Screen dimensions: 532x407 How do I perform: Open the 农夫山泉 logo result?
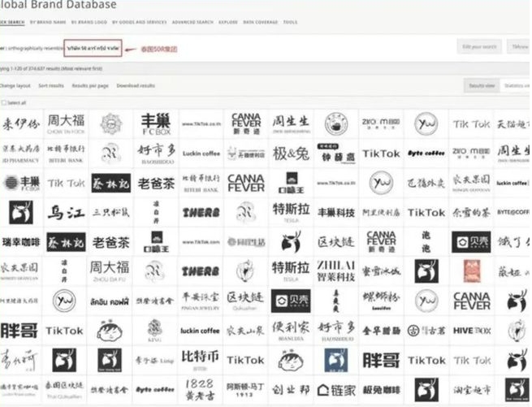pyautogui.click(x=246, y=331)
